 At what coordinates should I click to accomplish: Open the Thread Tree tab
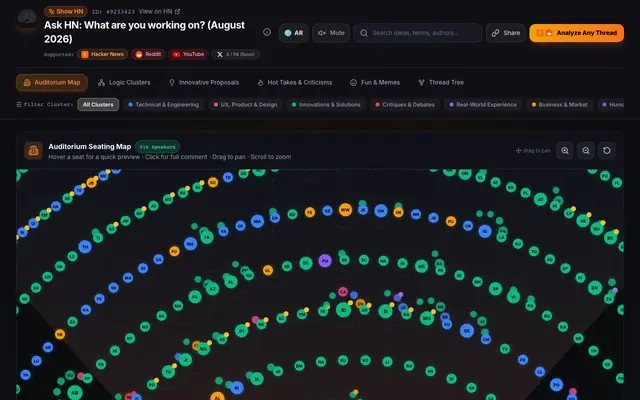click(x=441, y=82)
